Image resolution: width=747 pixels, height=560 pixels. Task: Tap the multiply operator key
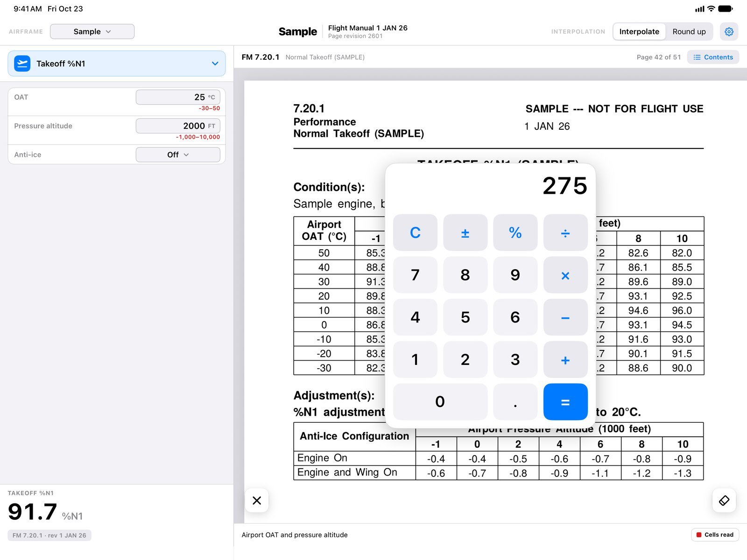click(x=565, y=275)
